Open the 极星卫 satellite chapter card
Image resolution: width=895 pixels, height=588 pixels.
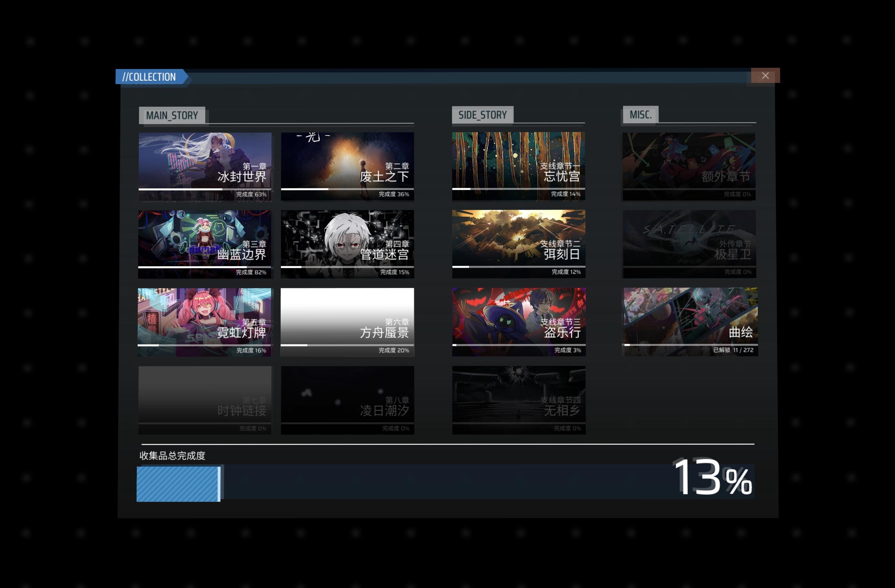(x=690, y=244)
